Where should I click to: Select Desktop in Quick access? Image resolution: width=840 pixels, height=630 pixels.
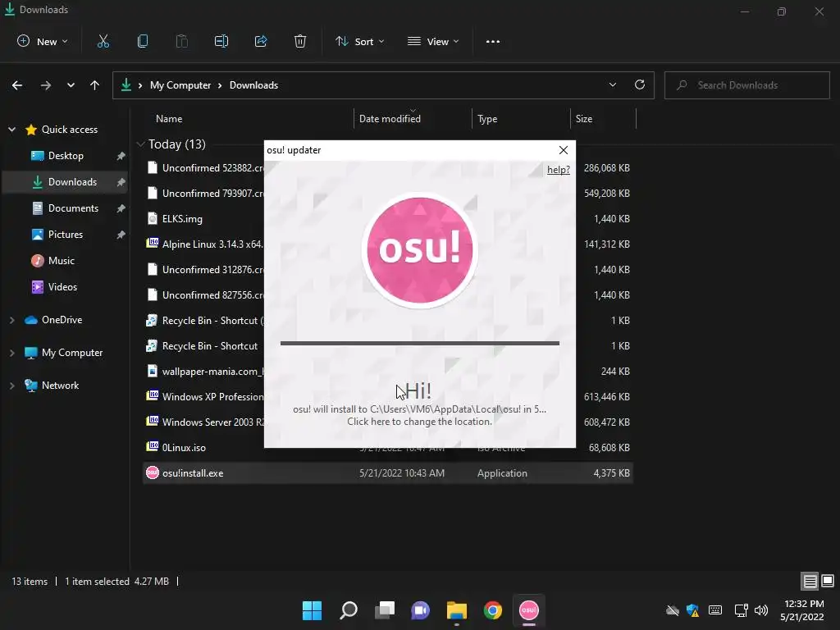click(x=66, y=156)
